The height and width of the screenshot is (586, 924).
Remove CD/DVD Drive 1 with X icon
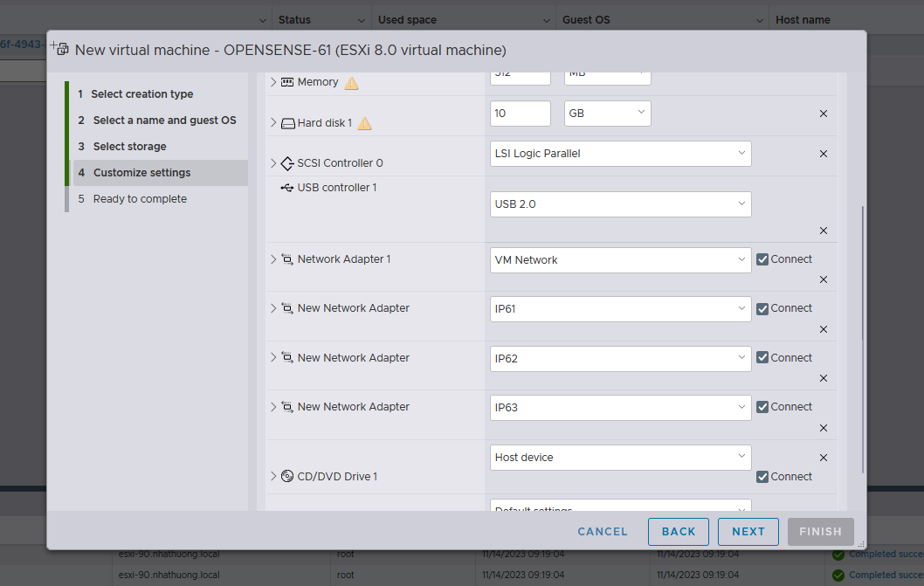[x=823, y=457]
